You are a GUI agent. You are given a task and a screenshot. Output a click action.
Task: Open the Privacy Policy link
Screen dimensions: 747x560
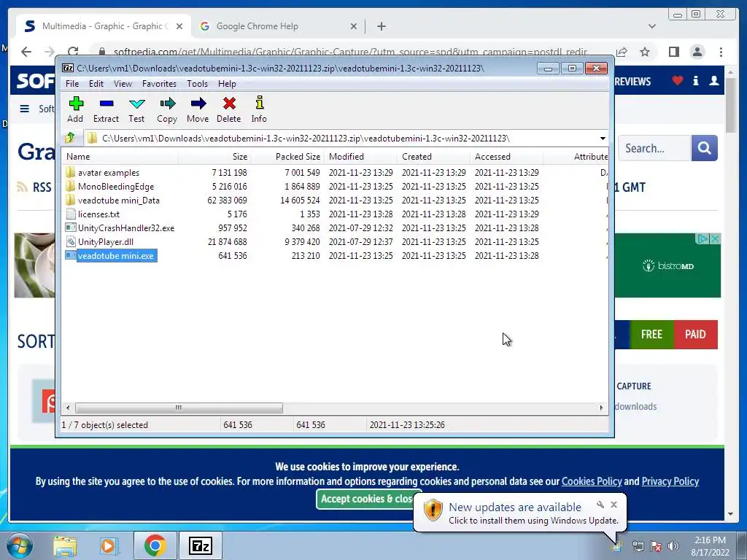(x=670, y=481)
